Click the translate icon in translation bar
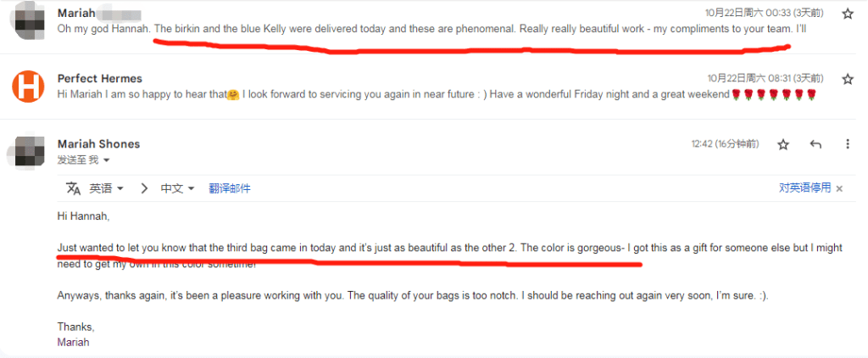The height and width of the screenshot is (358, 868). [74, 188]
